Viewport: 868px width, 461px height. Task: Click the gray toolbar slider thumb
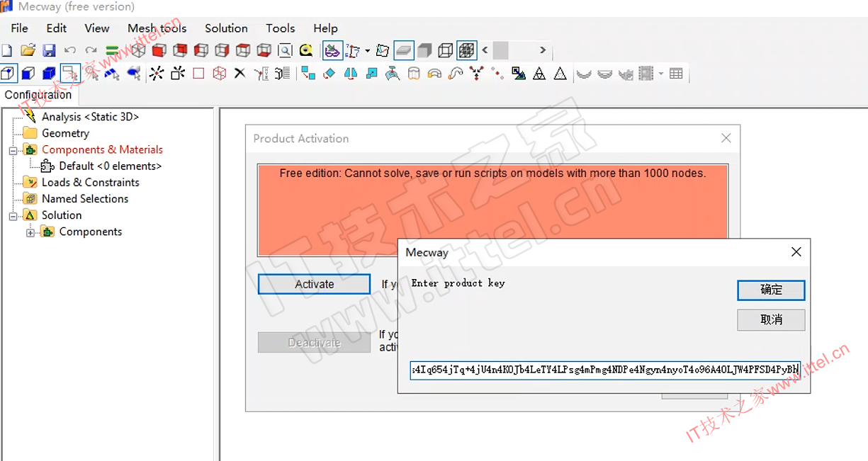[x=500, y=50]
